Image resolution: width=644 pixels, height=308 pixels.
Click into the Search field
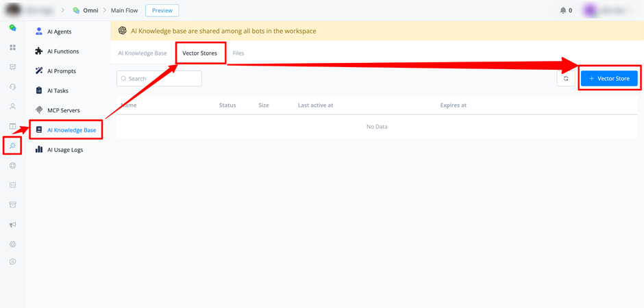click(x=160, y=78)
